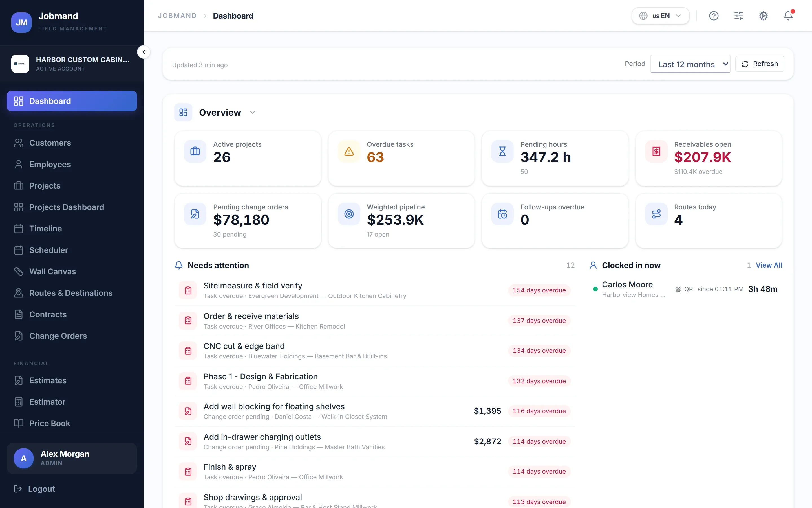Click the QR code icon for Carlos Moore
This screenshot has width=812, height=508.
[678, 289]
